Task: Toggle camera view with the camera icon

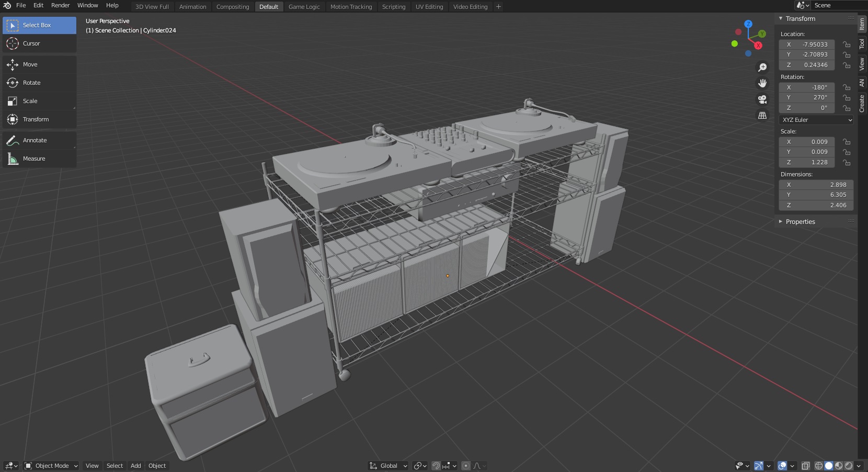Action: pyautogui.click(x=762, y=99)
